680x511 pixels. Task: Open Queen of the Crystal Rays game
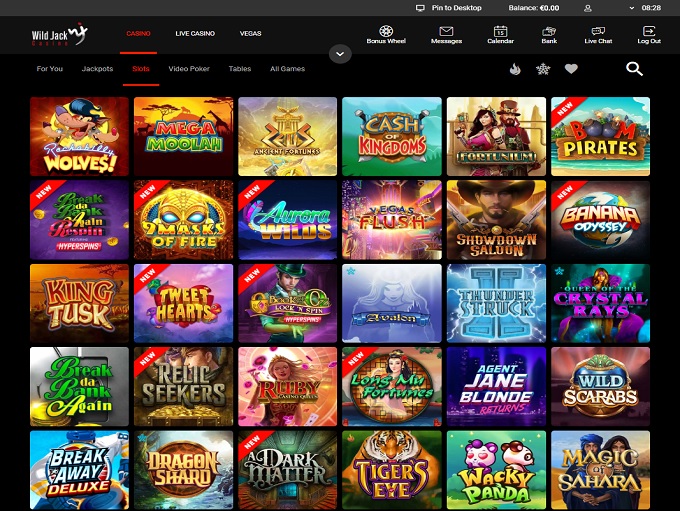(601, 303)
